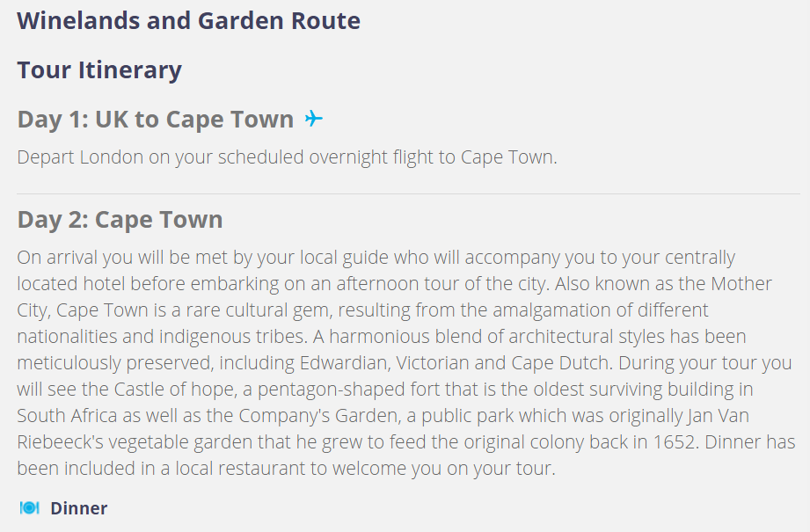Open the Day 1: UK to Cape Town heading
810x532 pixels.
[156, 120]
